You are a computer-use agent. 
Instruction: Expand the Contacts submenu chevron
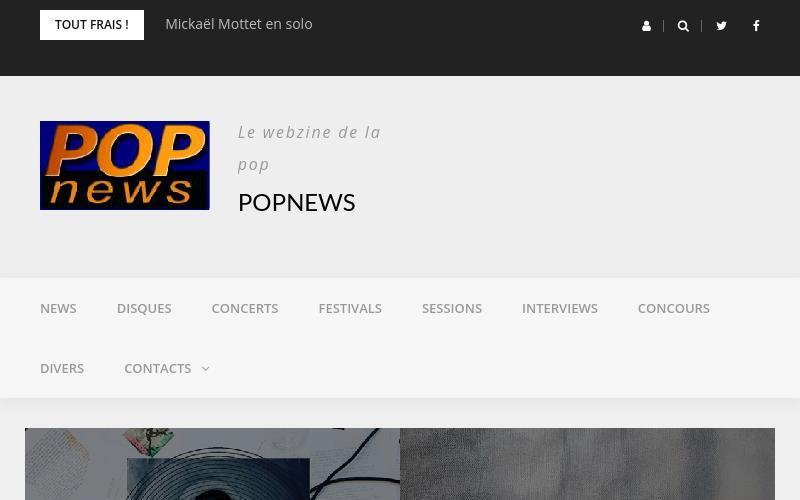pos(206,368)
